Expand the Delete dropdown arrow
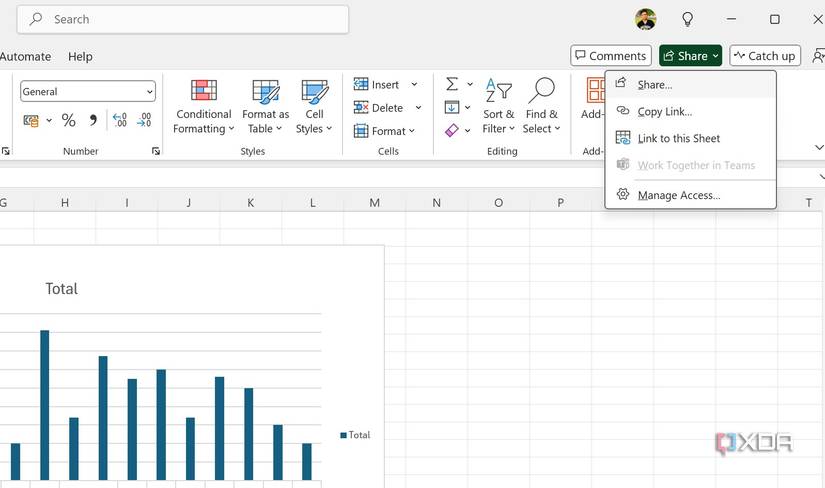Screen dimensions: 825x488 (x=418, y=107)
